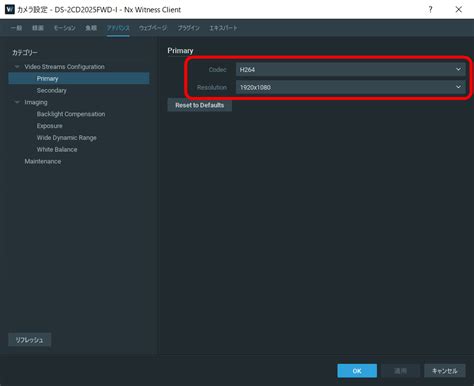Image resolution: width=474 pixels, height=386 pixels.
Task: Click the リフレッシュ (Refresh) button
Action: [x=29, y=340]
